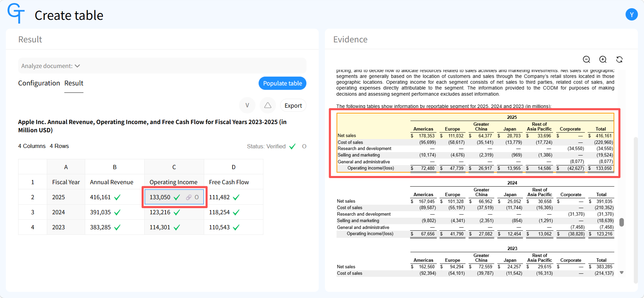Click the green checkmark beside Status: Verified
Screen dimensions: 644x298
[292, 146]
